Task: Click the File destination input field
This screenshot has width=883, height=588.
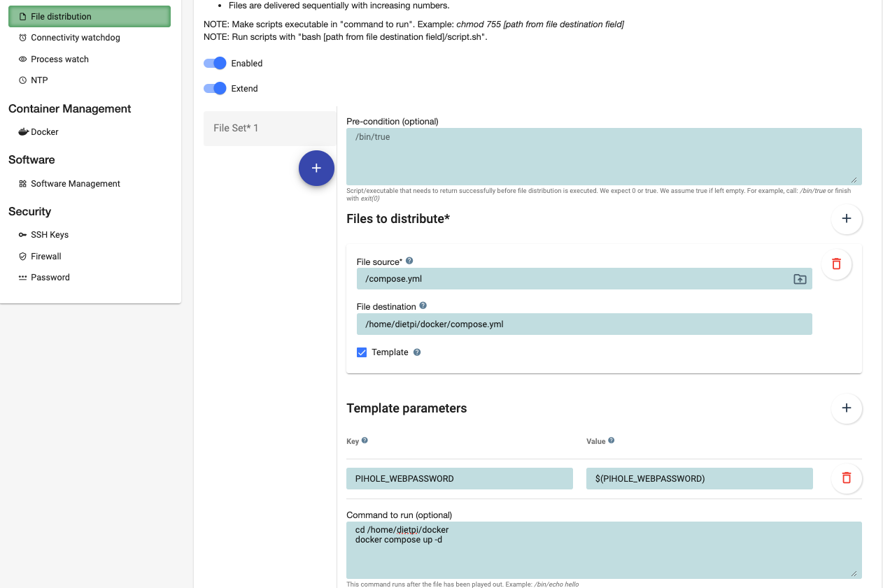Action: click(x=584, y=324)
